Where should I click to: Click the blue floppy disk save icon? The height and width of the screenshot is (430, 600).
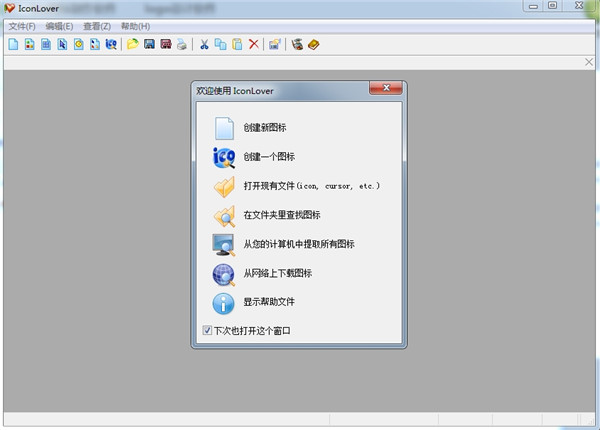pyautogui.click(x=149, y=45)
